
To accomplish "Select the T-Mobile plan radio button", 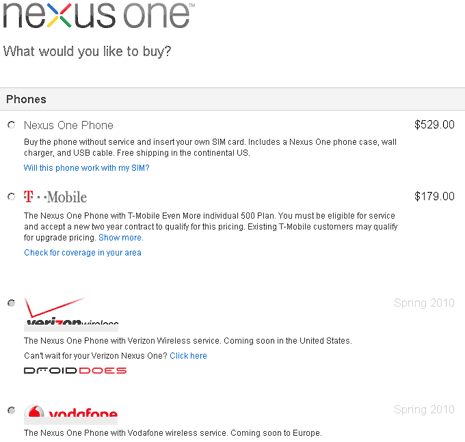I will 11,197.
